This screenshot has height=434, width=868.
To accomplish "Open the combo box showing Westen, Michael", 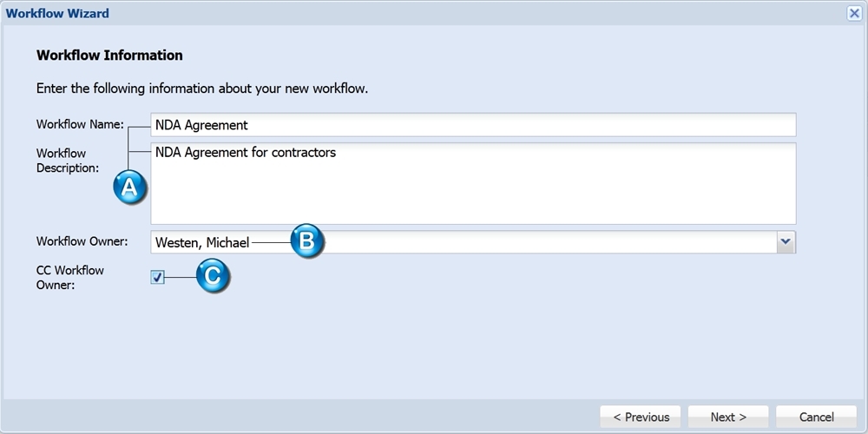I will pyautogui.click(x=473, y=242).
